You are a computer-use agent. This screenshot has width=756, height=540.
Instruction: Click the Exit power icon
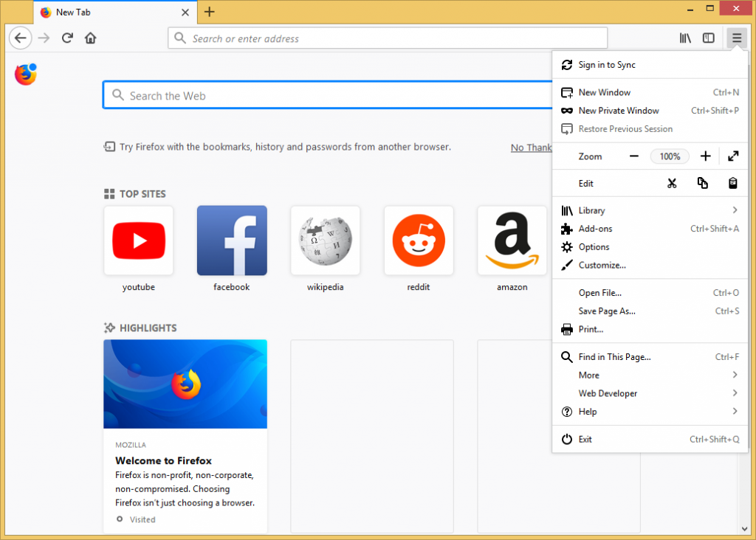point(567,439)
